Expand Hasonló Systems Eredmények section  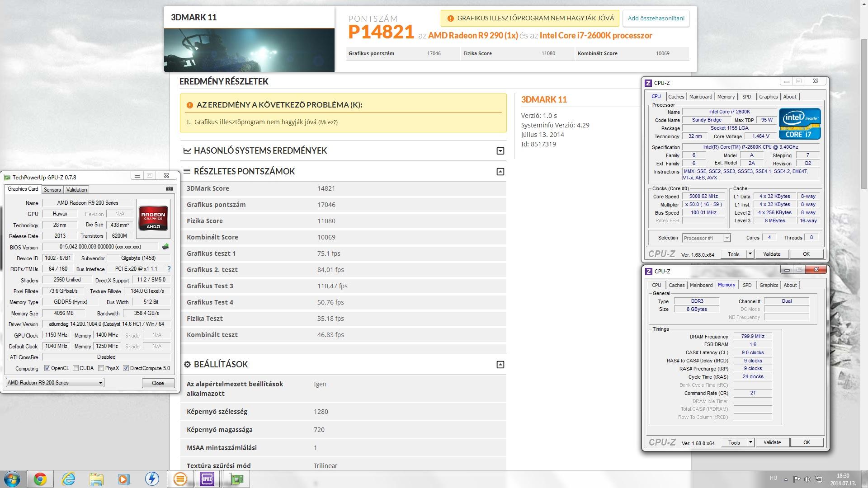coord(500,151)
